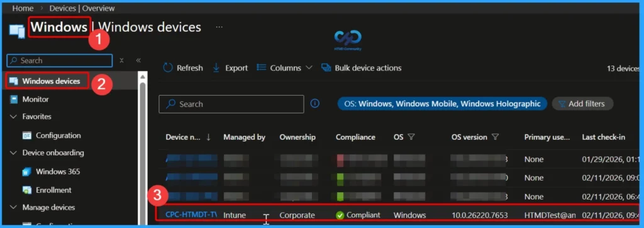Click the info icon beside search
The image size is (644, 228).
[x=315, y=104]
